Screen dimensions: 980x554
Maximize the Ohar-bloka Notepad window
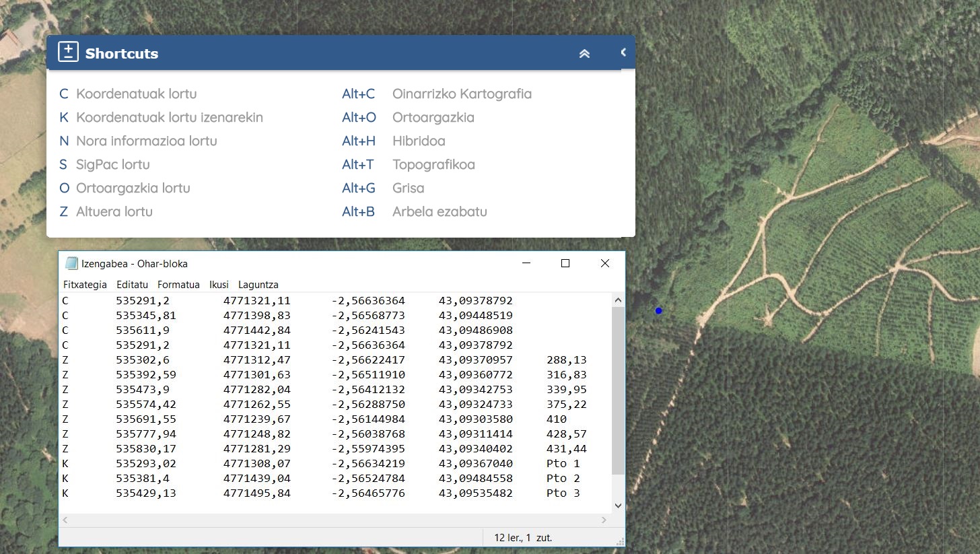tap(565, 264)
